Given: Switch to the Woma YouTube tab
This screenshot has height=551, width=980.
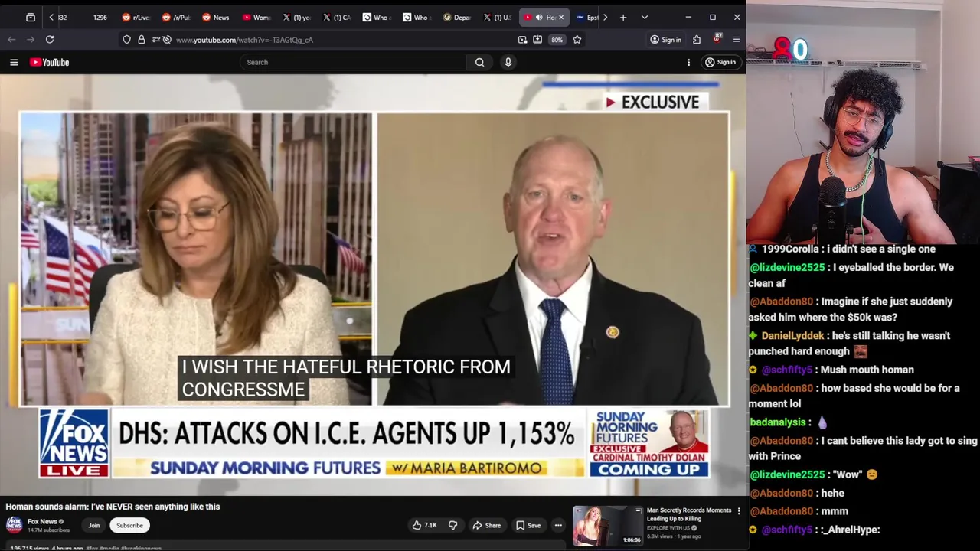Looking at the screenshot, I should click(x=256, y=17).
